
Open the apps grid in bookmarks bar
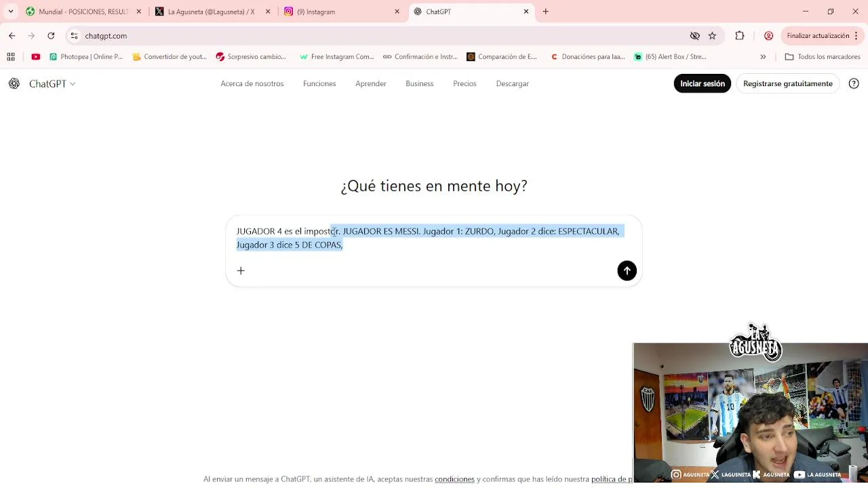point(11,57)
